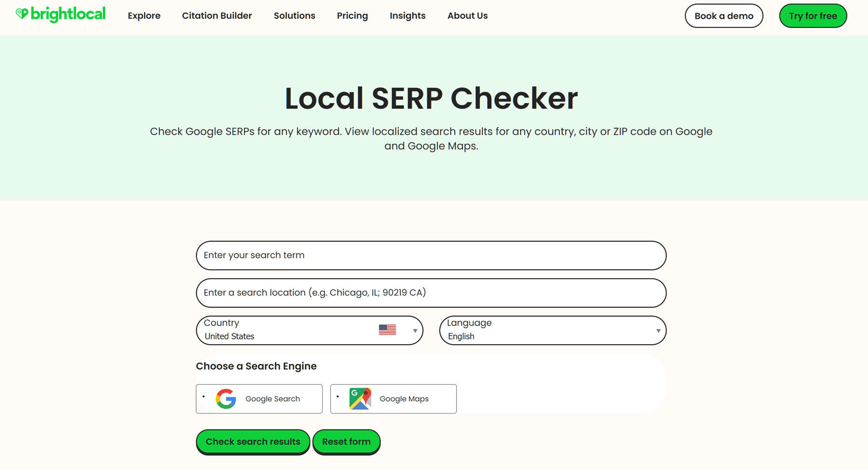Click the Google Maps pin icon
This screenshot has height=470, width=868.
coord(360,399)
